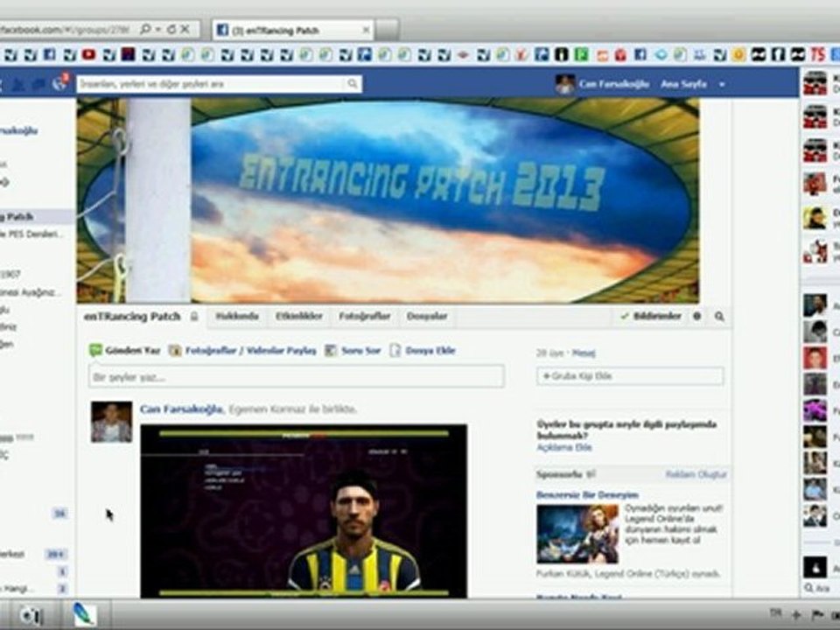This screenshot has width=840, height=630.
Task: Switch to the Dosyalar tab
Action: (427, 316)
